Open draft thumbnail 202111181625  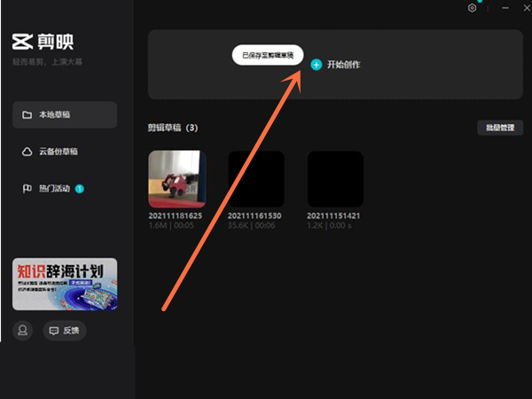[176, 179]
